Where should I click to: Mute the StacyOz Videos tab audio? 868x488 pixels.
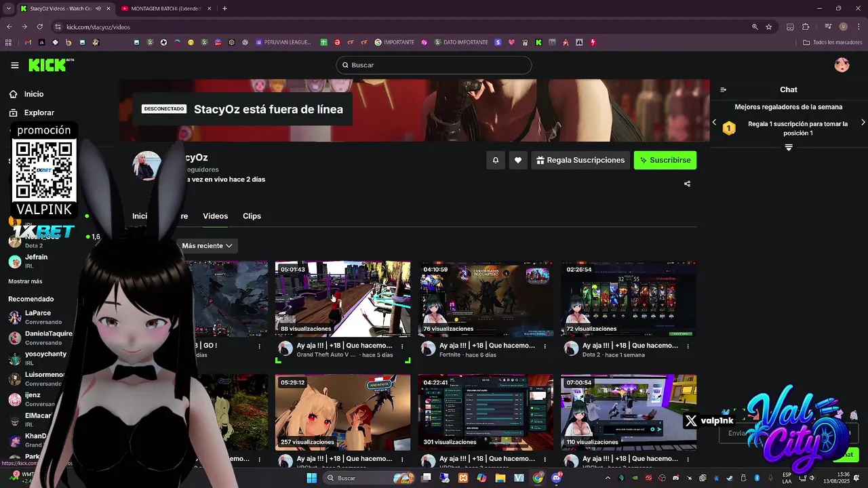tap(98, 9)
